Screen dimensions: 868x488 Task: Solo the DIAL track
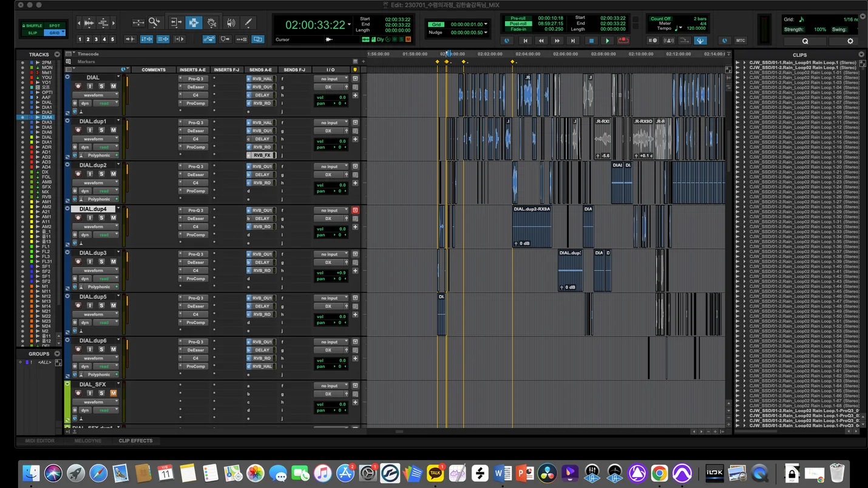101,86
